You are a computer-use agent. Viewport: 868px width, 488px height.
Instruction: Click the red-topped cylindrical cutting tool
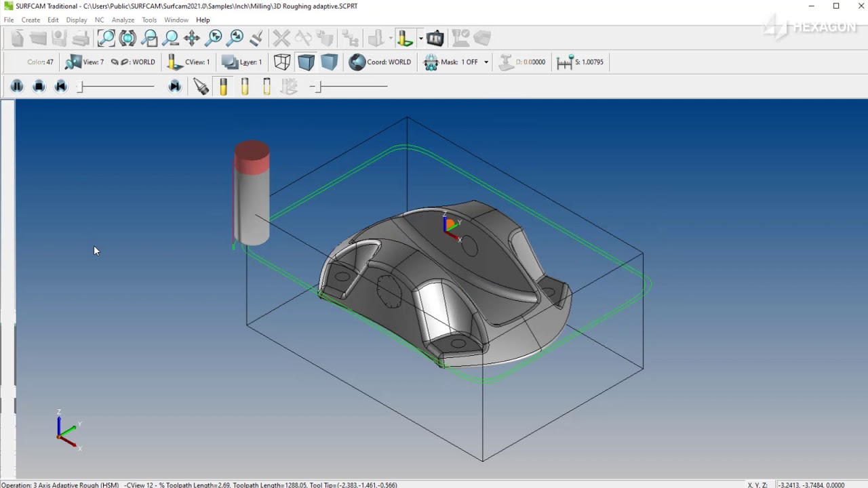click(x=252, y=193)
